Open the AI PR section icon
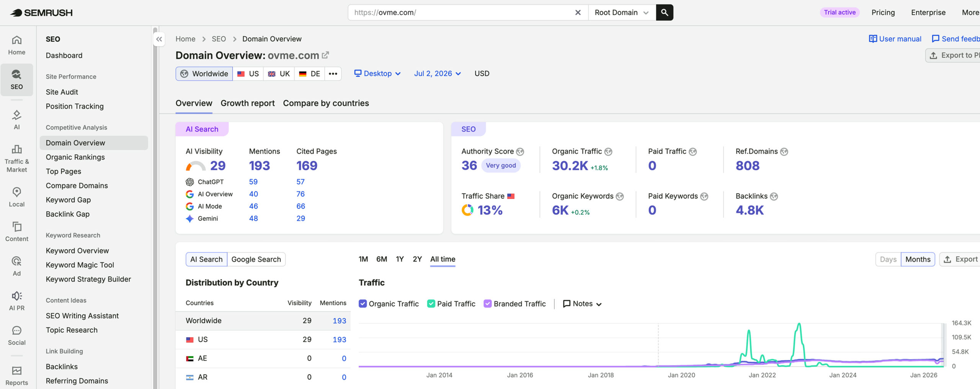The height and width of the screenshot is (389, 980). 16,301
